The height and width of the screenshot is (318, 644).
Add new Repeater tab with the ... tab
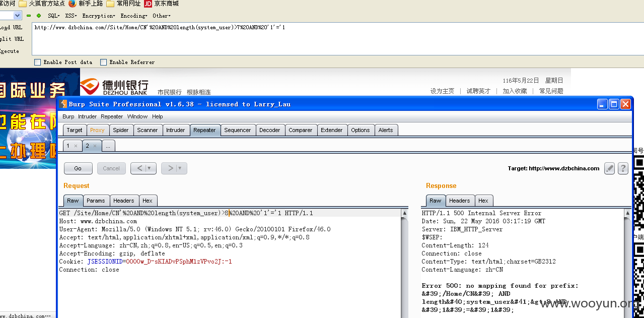(108, 146)
